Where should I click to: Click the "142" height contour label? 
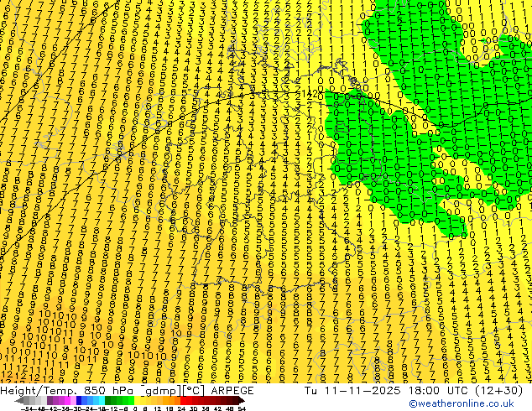pos(309,94)
